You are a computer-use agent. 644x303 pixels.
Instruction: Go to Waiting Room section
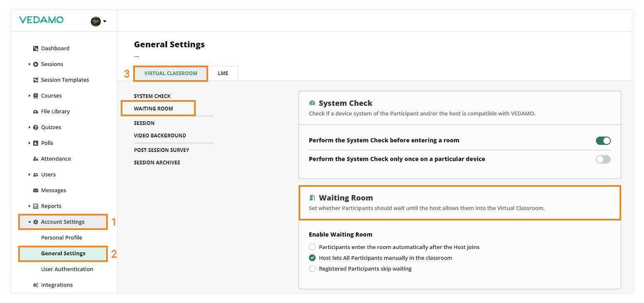pyautogui.click(x=153, y=109)
